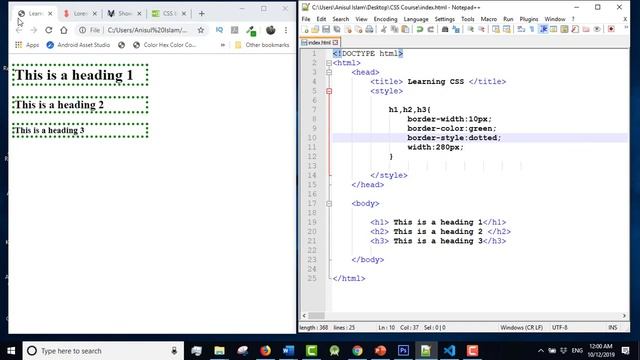Screen dimensions: 640x360
Task: Toggle the highlighted Indent guide icon
Action: point(543,29)
